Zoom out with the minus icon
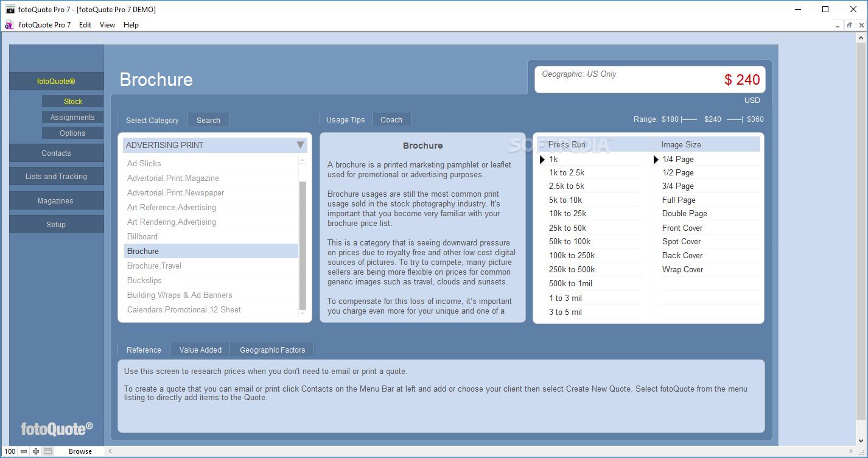The width and height of the screenshot is (868, 458). tap(23, 451)
